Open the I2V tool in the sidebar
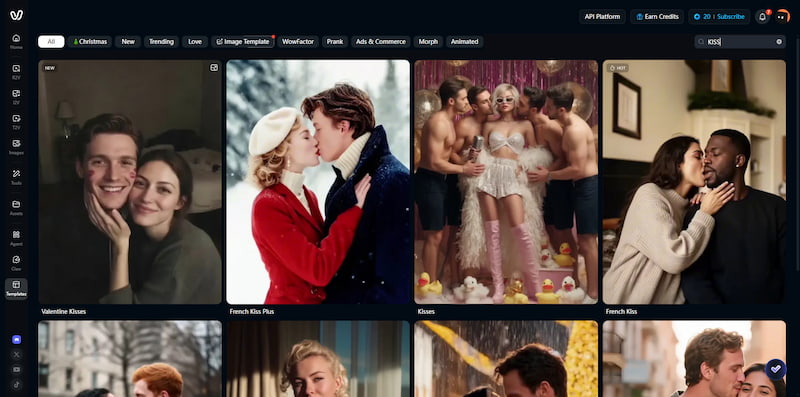This screenshot has width=800, height=397. [16, 97]
